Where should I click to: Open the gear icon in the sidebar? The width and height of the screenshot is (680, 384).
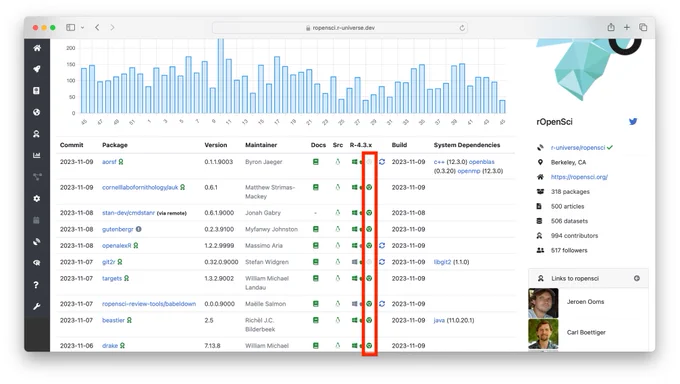pyautogui.click(x=37, y=198)
